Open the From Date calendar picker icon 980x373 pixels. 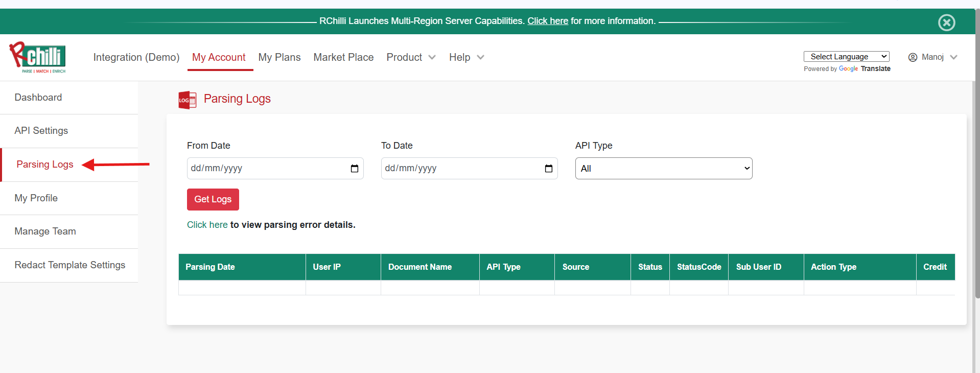tap(355, 169)
